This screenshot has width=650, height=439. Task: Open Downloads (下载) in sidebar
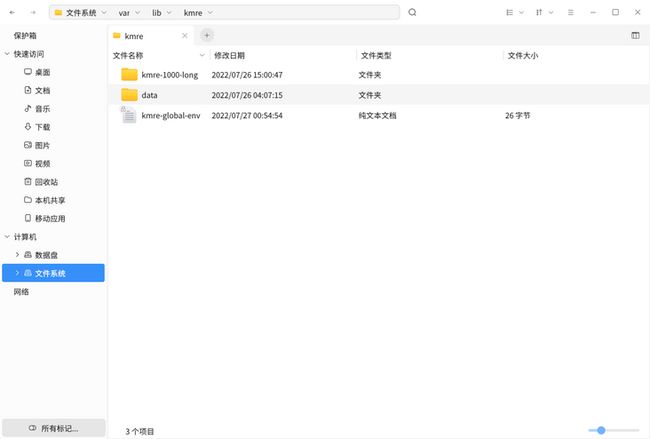click(x=42, y=127)
